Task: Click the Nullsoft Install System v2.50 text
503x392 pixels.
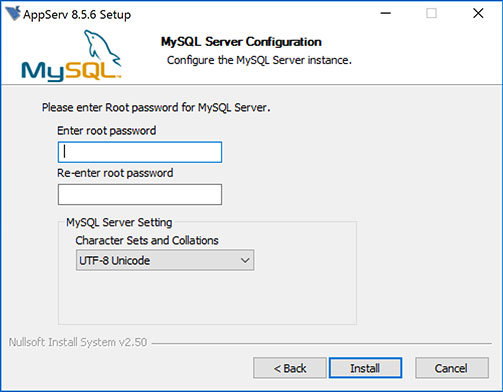Action: [x=78, y=342]
